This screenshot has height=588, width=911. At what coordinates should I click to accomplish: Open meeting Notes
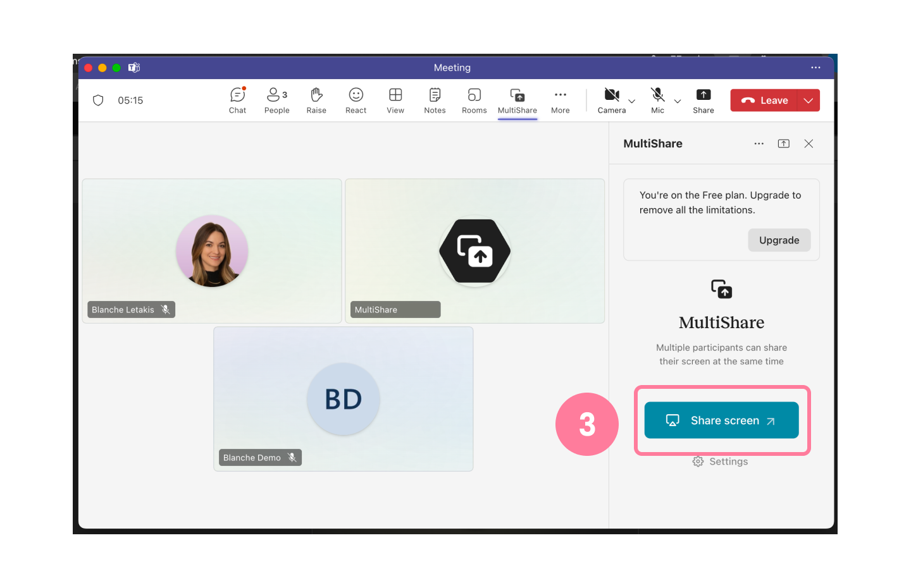pos(435,100)
